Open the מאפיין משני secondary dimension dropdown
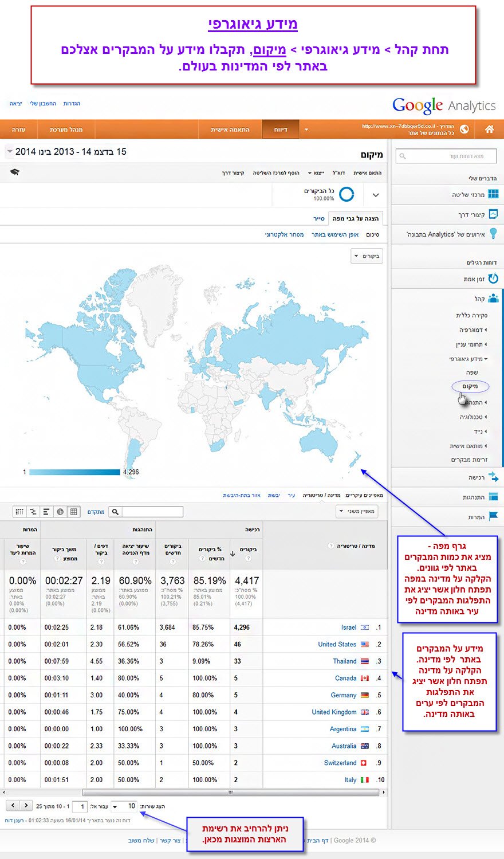 tap(357, 511)
